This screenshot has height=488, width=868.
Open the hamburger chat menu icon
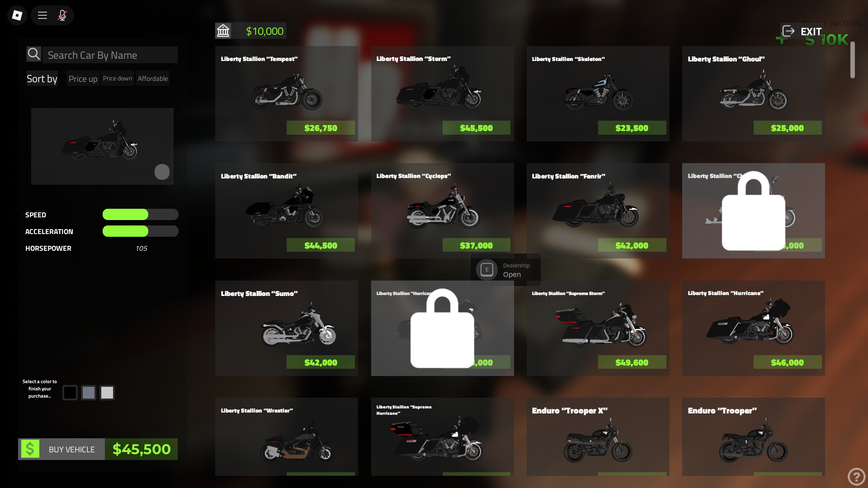coord(42,15)
